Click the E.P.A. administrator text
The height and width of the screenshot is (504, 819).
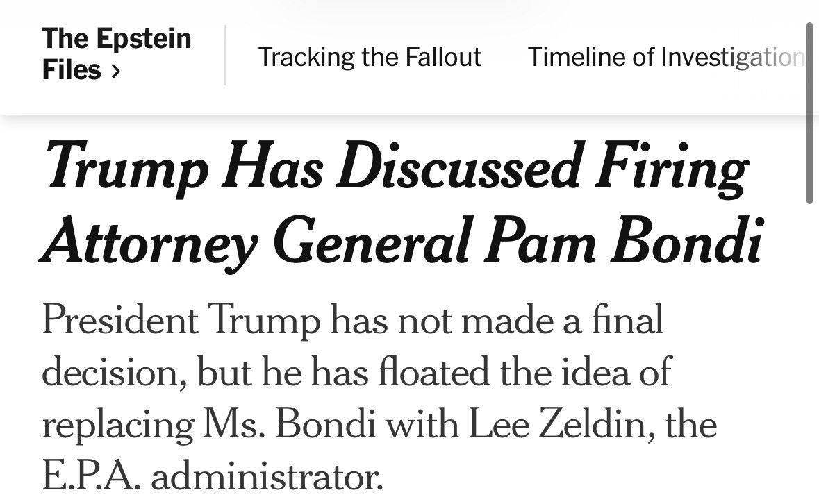(212, 476)
